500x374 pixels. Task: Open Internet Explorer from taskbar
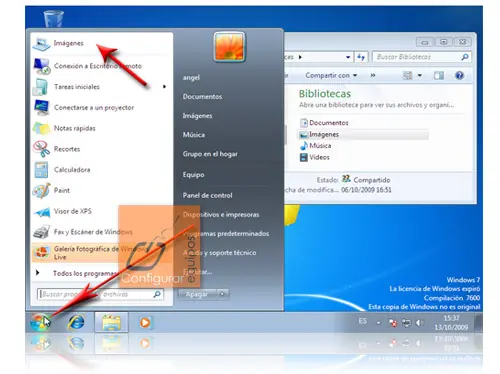click(76, 322)
